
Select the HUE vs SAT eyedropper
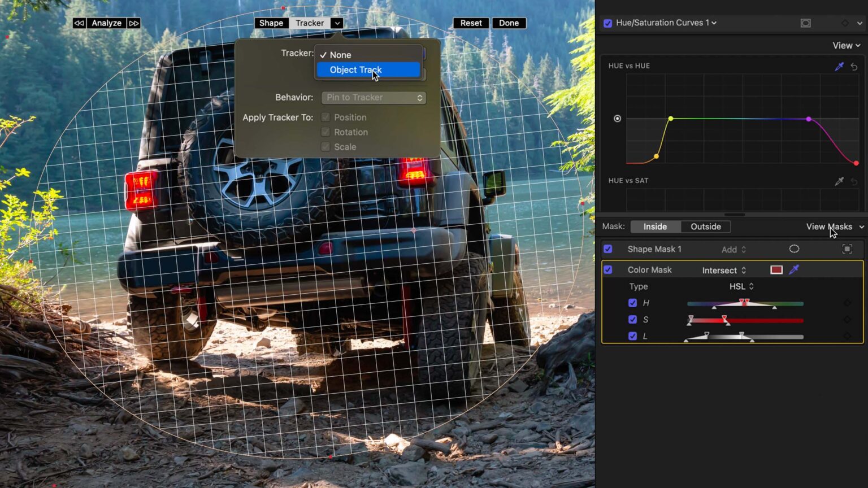point(840,181)
